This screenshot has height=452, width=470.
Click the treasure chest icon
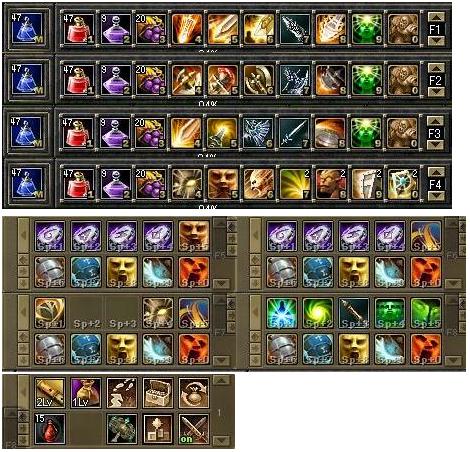click(x=158, y=393)
